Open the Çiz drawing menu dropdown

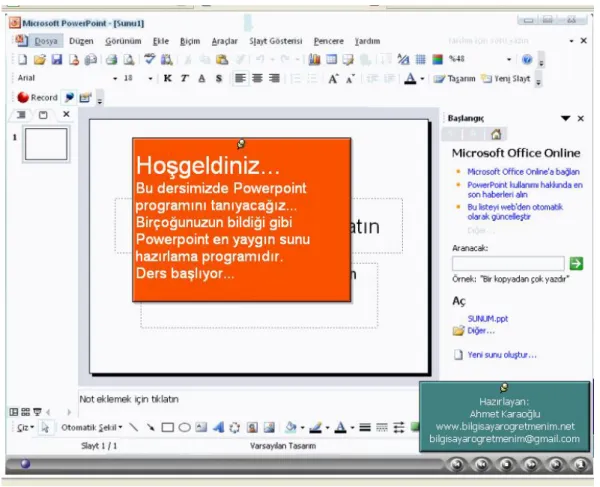(x=25, y=427)
